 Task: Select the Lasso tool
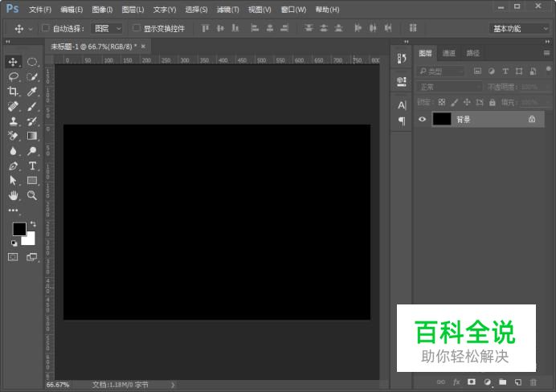click(13, 77)
